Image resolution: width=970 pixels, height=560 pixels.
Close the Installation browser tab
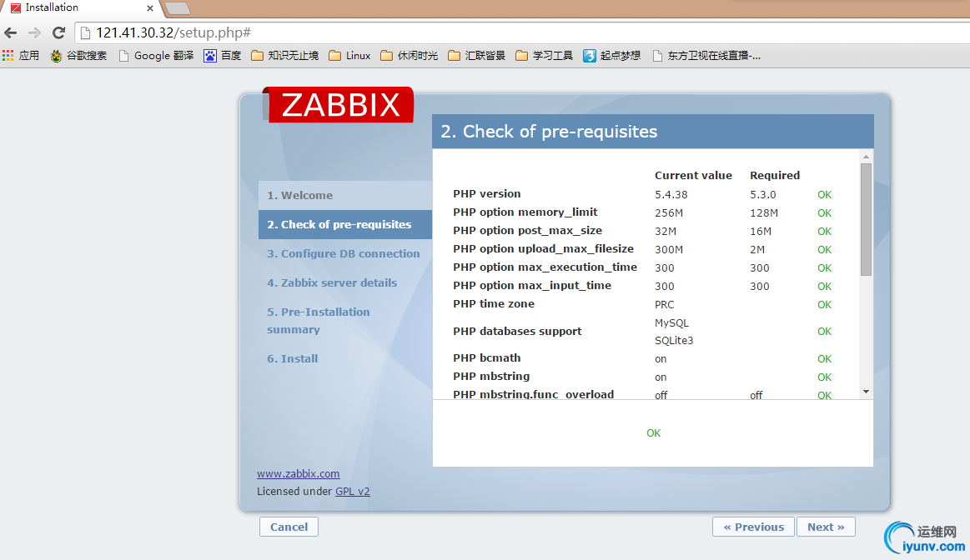149,8
